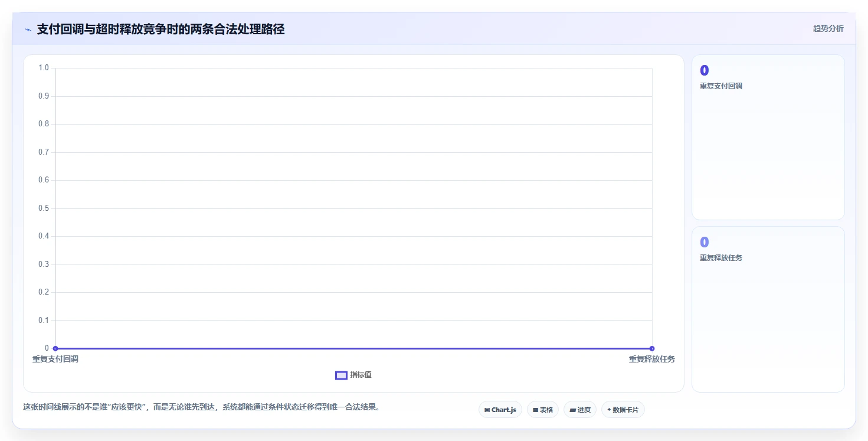Open the 进度 tag
Image resolution: width=868 pixels, height=441 pixels.
click(580, 410)
